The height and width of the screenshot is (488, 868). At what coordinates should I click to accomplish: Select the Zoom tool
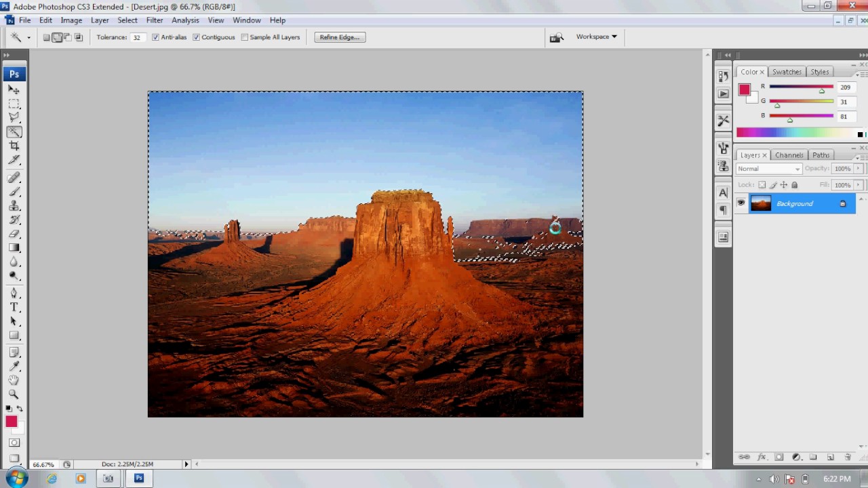(14, 394)
